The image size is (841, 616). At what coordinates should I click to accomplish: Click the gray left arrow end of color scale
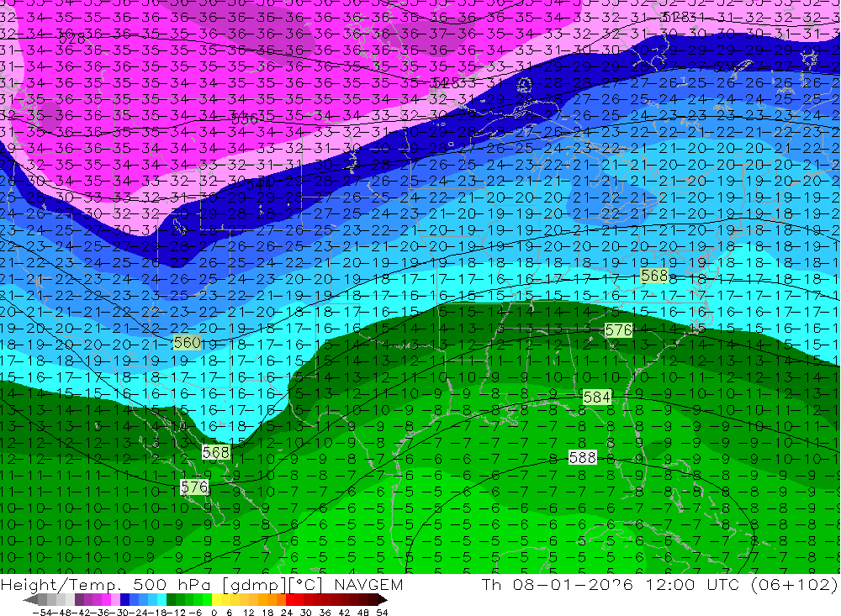30,599
